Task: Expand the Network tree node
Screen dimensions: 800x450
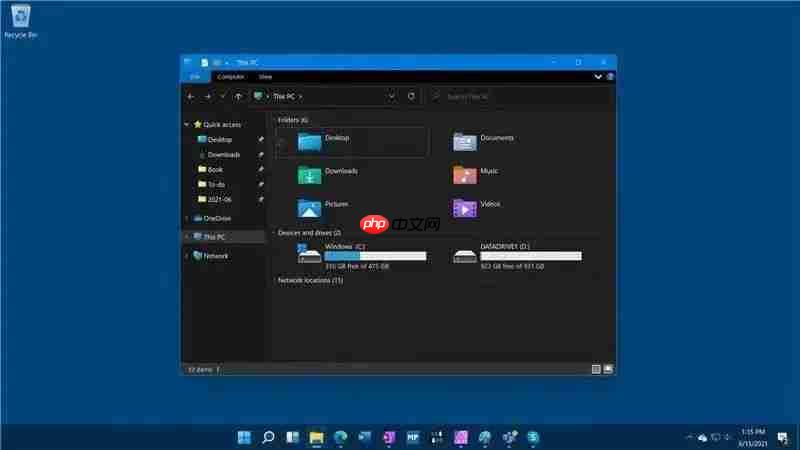Action: (x=187, y=256)
